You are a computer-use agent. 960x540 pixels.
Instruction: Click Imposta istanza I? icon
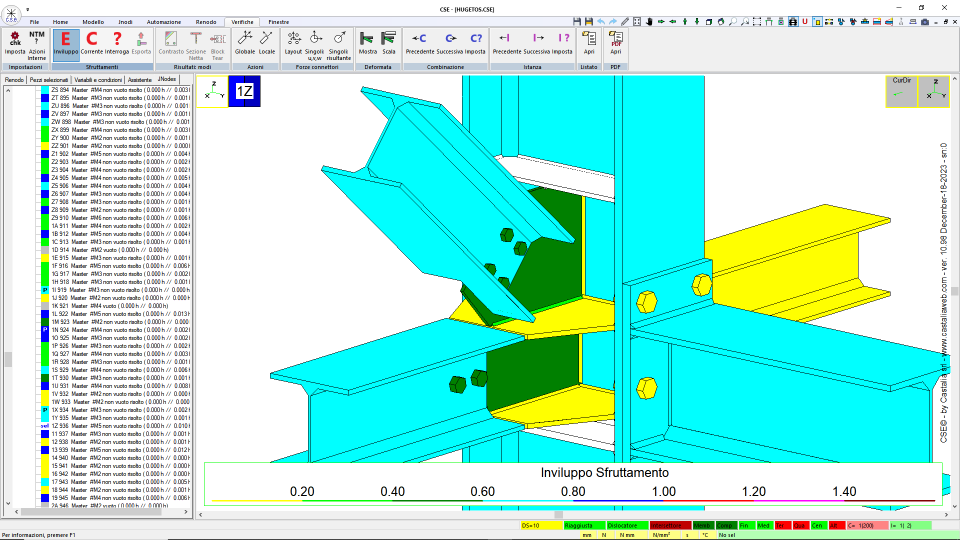pyautogui.click(x=562, y=43)
